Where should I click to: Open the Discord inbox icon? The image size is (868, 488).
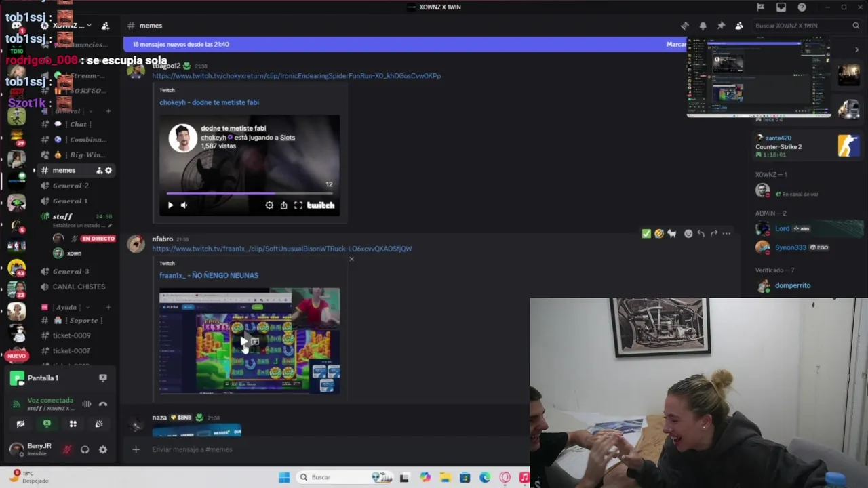click(x=781, y=7)
